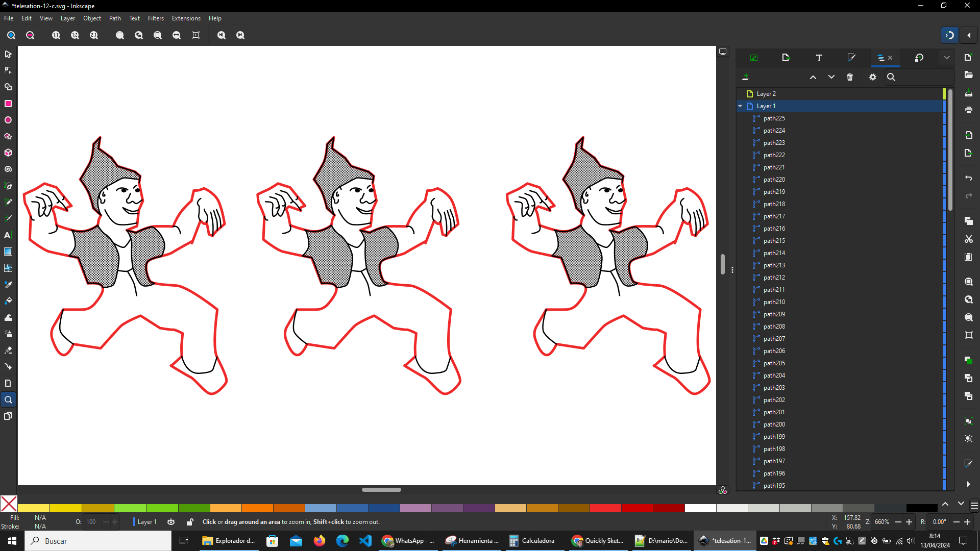The height and width of the screenshot is (551, 980).
Task: Select the Selector arrow tool
Action: (x=8, y=54)
